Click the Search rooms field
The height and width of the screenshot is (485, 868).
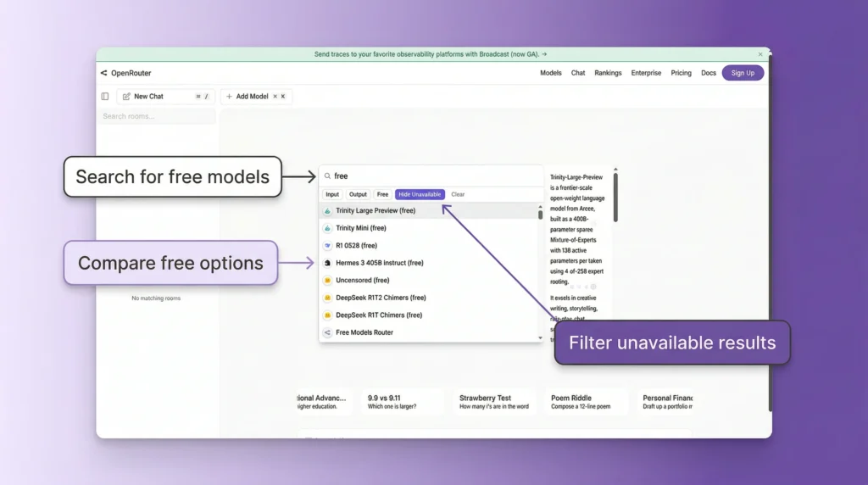click(x=157, y=116)
